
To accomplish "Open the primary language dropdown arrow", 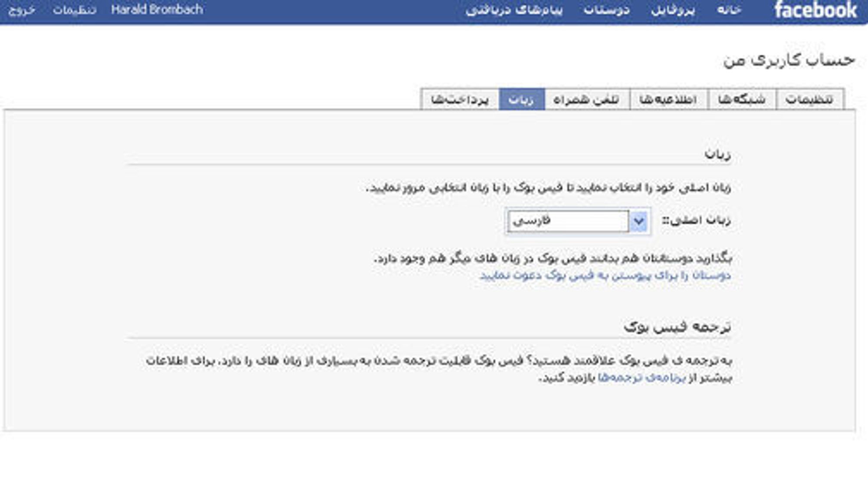I will 638,221.
